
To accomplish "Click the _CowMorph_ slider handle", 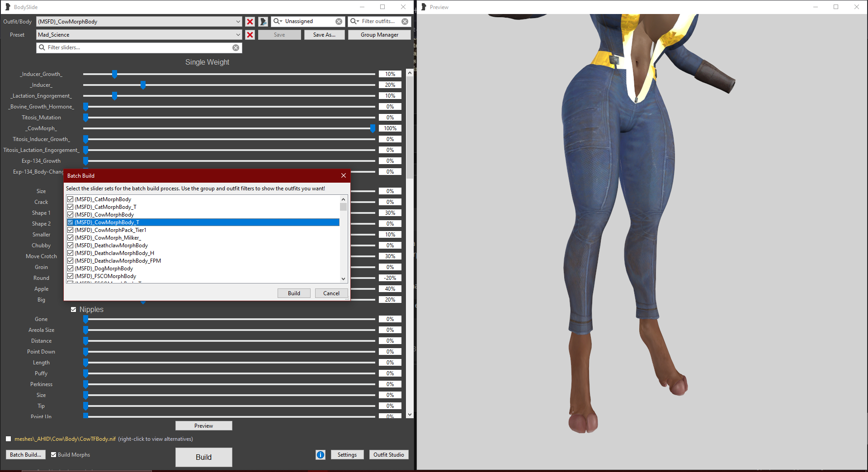I will tap(373, 128).
